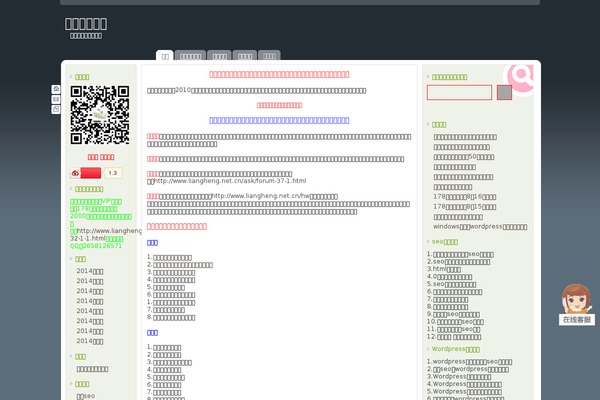Click the red article title heading
Screen dimensions: 600x400
(279, 74)
